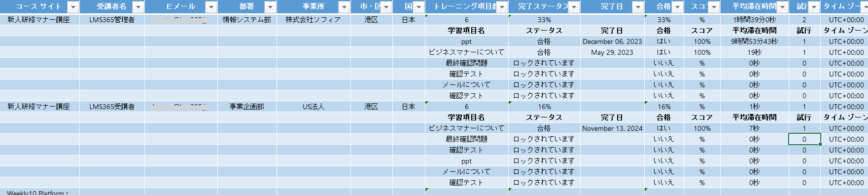This screenshot has width=868, height=195.
Task: Select ビジネスマナーについて cell beside May 29, 2023
Action: pos(466,52)
